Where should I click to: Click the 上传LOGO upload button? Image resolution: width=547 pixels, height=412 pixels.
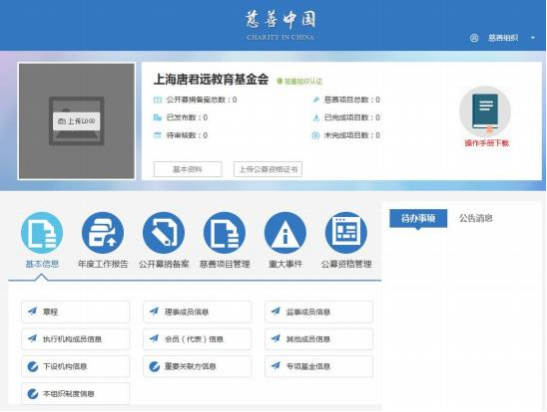pyautogui.click(x=76, y=121)
